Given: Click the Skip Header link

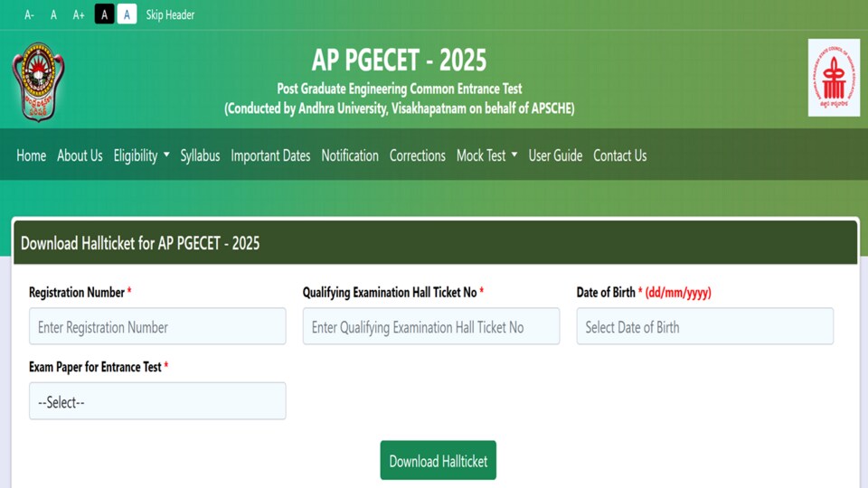Looking at the screenshot, I should (x=170, y=15).
